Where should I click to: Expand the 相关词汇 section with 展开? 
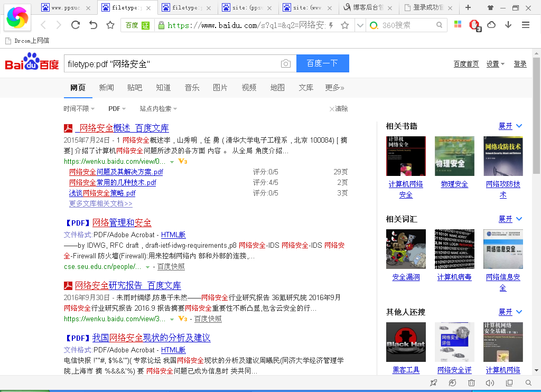coord(510,219)
